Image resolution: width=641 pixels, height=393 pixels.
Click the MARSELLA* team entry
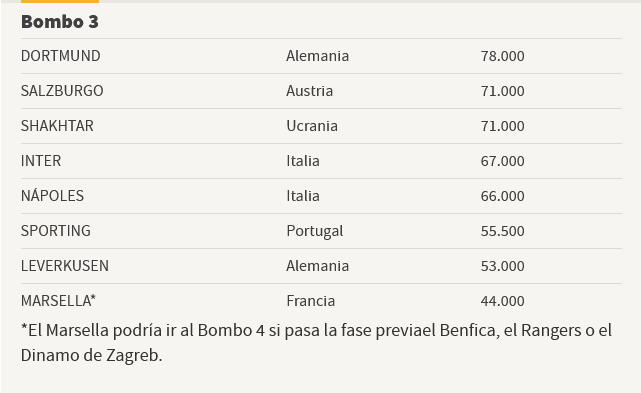click(x=58, y=301)
